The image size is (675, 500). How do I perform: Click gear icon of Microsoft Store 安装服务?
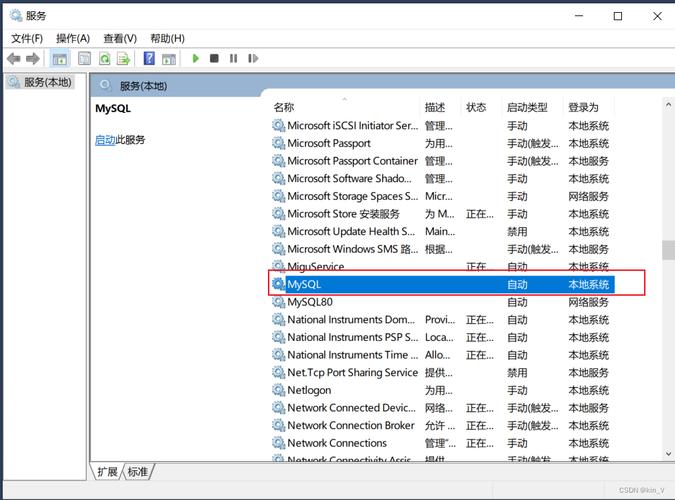click(279, 214)
